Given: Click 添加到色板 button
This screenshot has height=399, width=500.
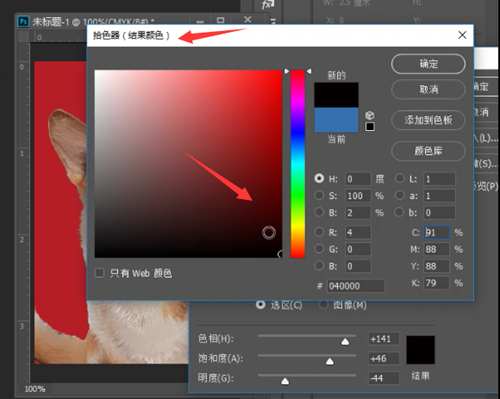Looking at the screenshot, I should tap(428, 120).
